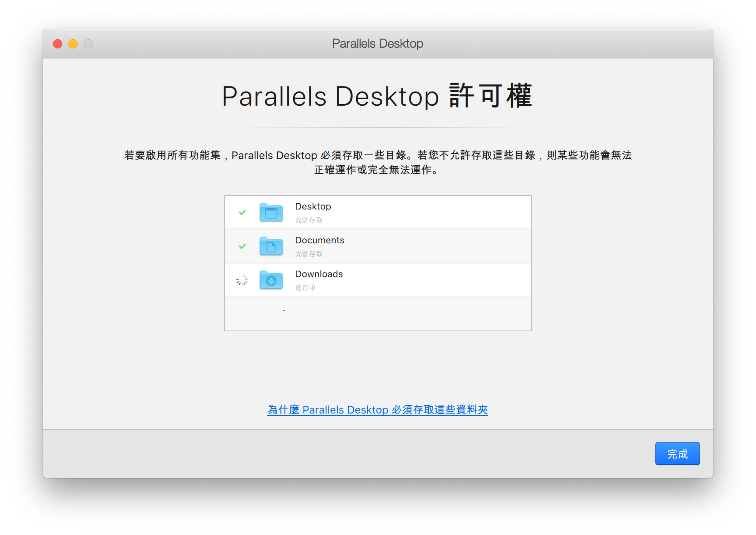Close the window with the red button

tap(58, 44)
